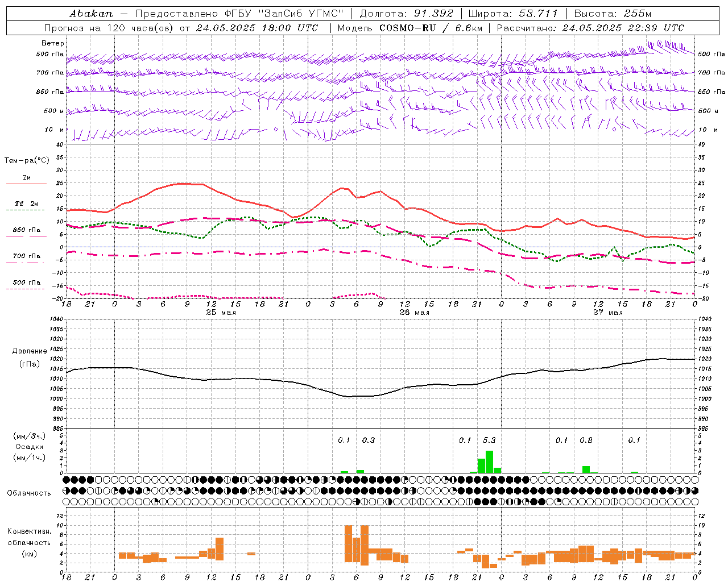The width and height of the screenshot is (728, 582).
Task: Click the 0.3 precipitation total value
Action: (369, 440)
